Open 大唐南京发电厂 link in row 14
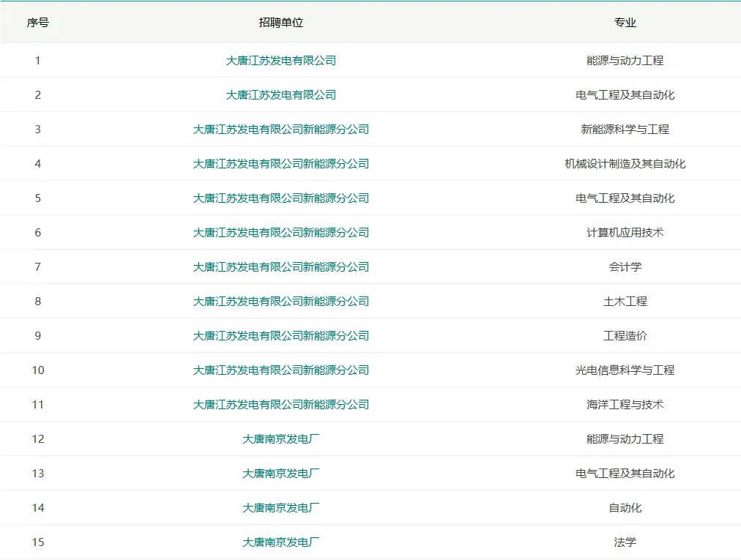 click(280, 508)
